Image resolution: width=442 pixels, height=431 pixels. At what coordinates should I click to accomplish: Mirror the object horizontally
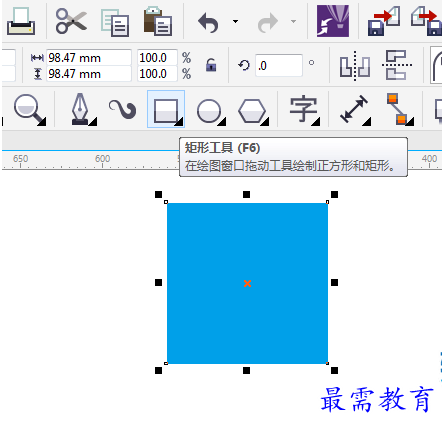(355, 66)
